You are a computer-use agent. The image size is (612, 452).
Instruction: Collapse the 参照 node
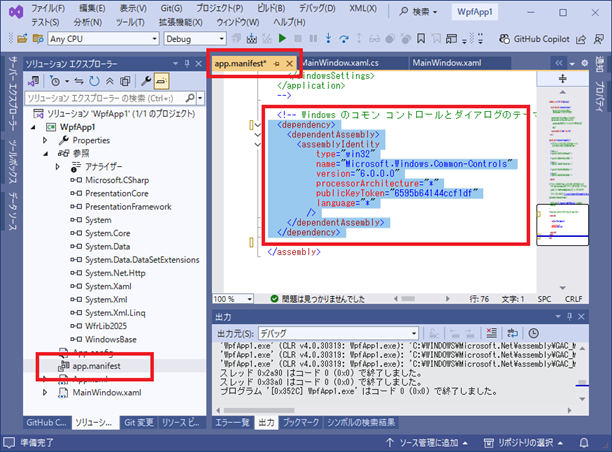pyautogui.click(x=46, y=153)
